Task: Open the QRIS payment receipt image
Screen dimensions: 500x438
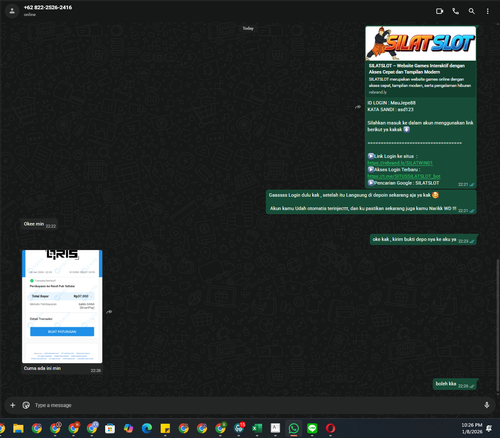Action: [62, 306]
